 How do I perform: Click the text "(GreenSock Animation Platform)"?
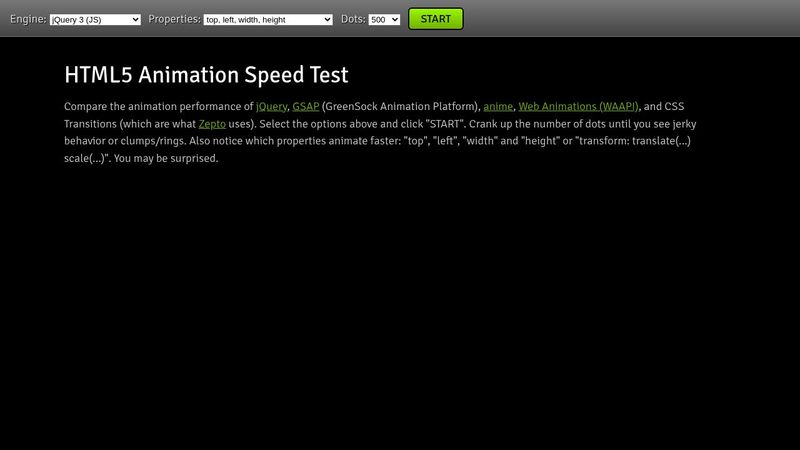401,107
